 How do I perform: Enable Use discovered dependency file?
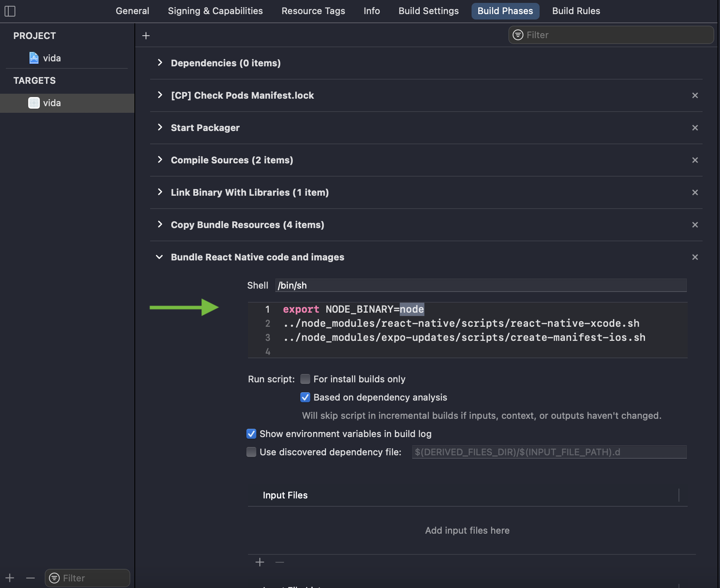pos(251,452)
